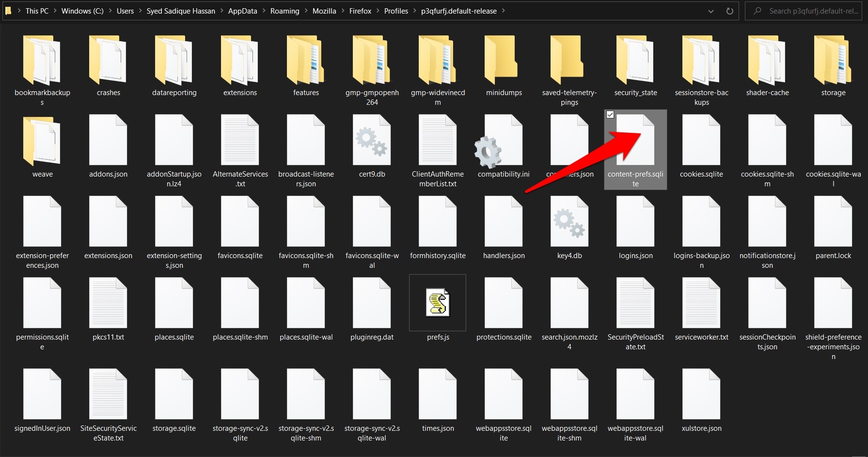Refresh the current folder view
Image resolution: width=868 pixels, height=457 pixels.
729,11
